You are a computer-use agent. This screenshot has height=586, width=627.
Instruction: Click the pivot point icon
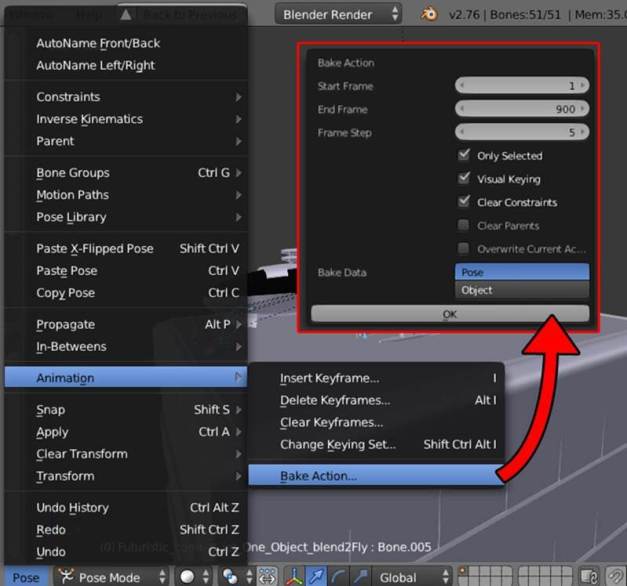(230, 577)
